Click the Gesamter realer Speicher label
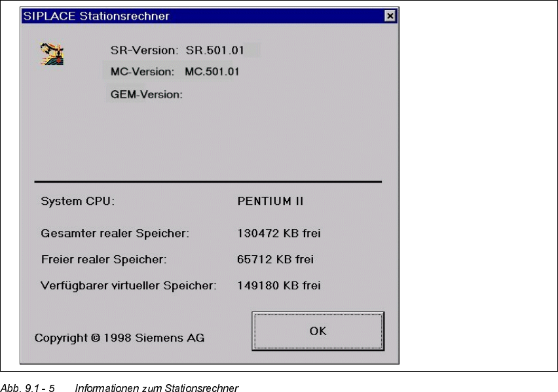The image size is (558, 392). click(115, 234)
